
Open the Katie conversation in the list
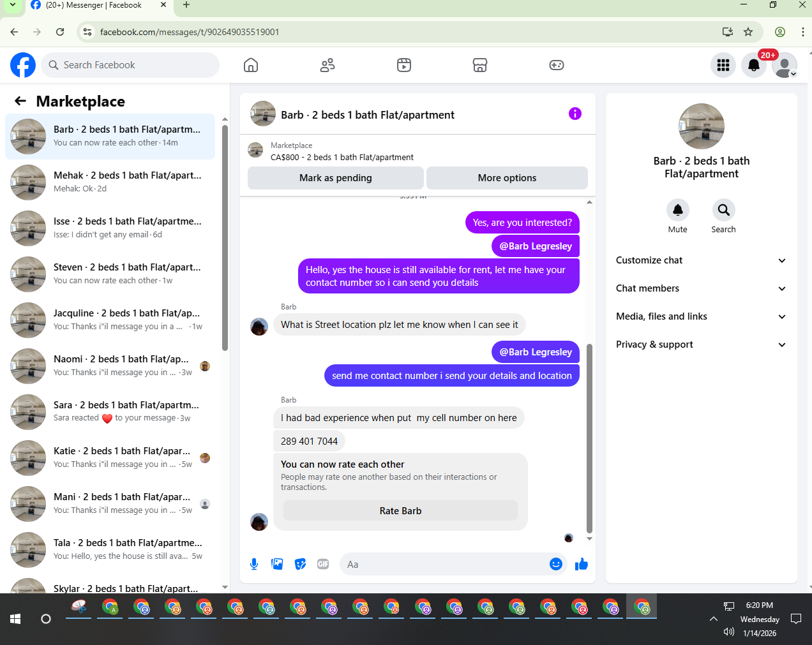(x=110, y=458)
